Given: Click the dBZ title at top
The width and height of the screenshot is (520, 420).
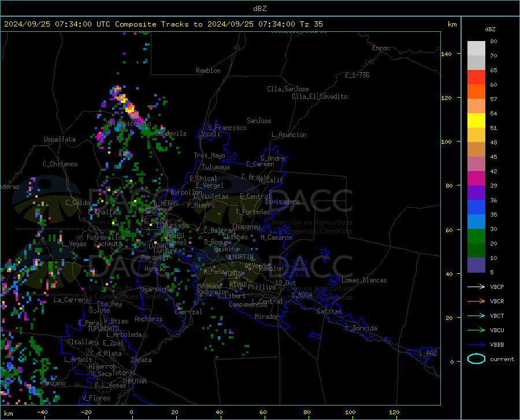Looking at the screenshot, I should coord(259,9).
